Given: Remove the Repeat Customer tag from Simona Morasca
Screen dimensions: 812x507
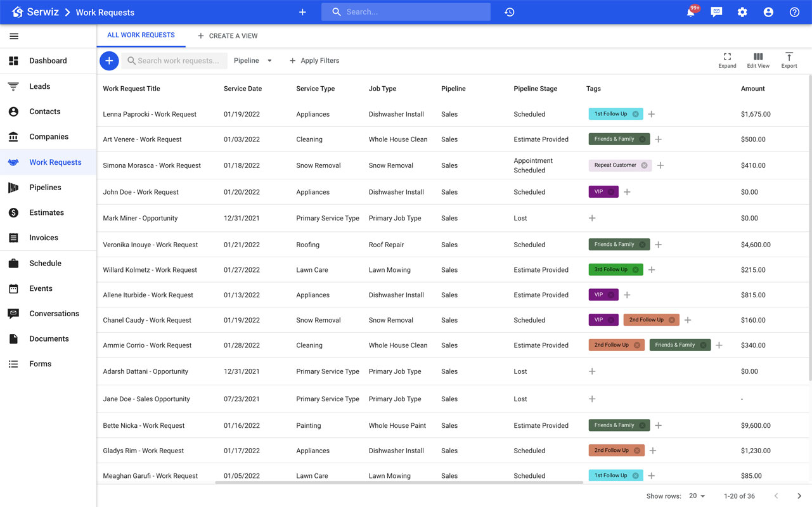Looking at the screenshot, I should (644, 165).
